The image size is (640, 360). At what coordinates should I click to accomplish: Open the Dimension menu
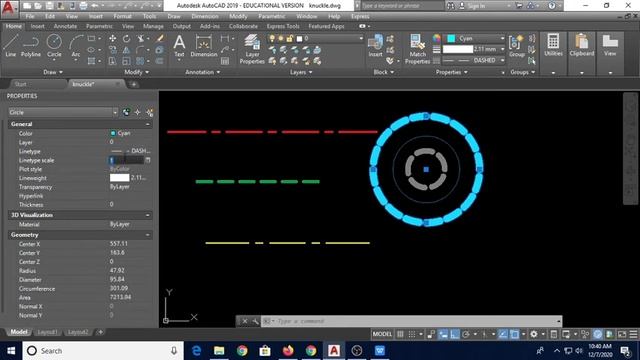(x=205, y=16)
